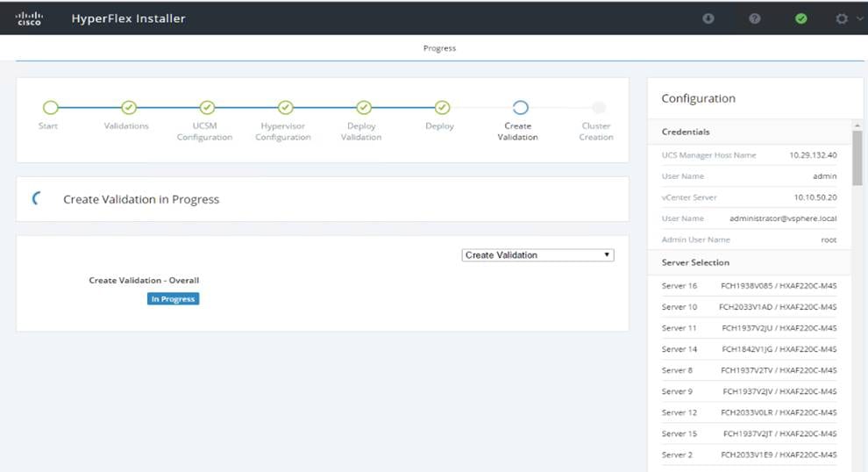868x472 pixels.
Task: Click the admin user name value
Action: [825, 176]
